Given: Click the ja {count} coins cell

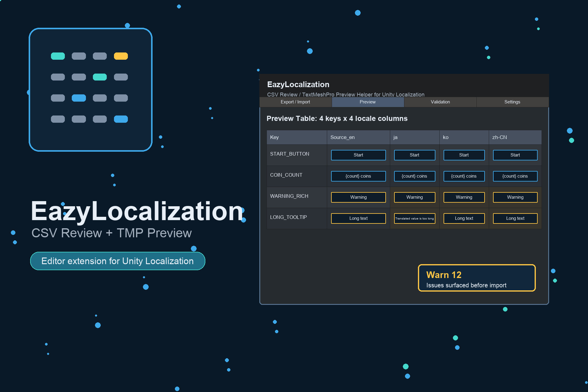Looking at the screenshot, I should point(415,176).
